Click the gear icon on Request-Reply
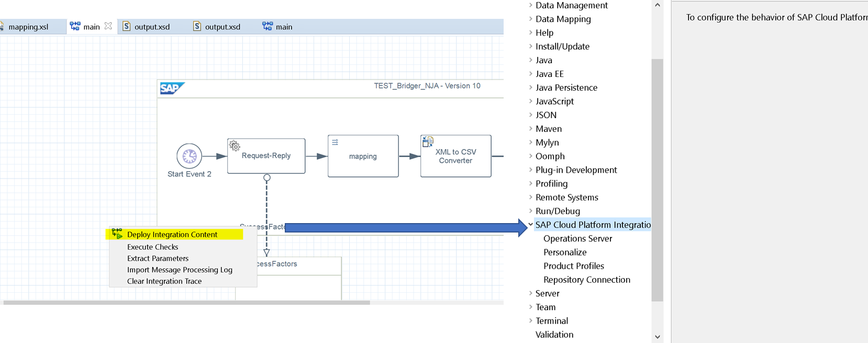The width and height of the screenshot is (868, 343). click(235, 146)
